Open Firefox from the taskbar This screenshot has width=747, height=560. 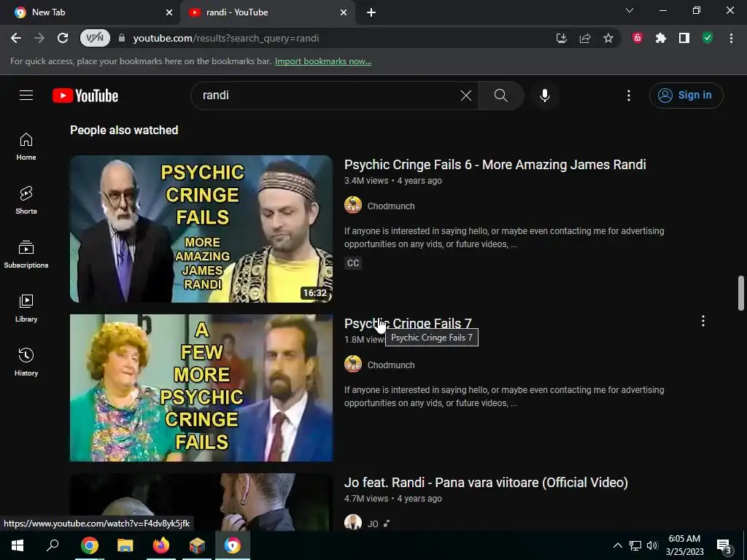161,545
